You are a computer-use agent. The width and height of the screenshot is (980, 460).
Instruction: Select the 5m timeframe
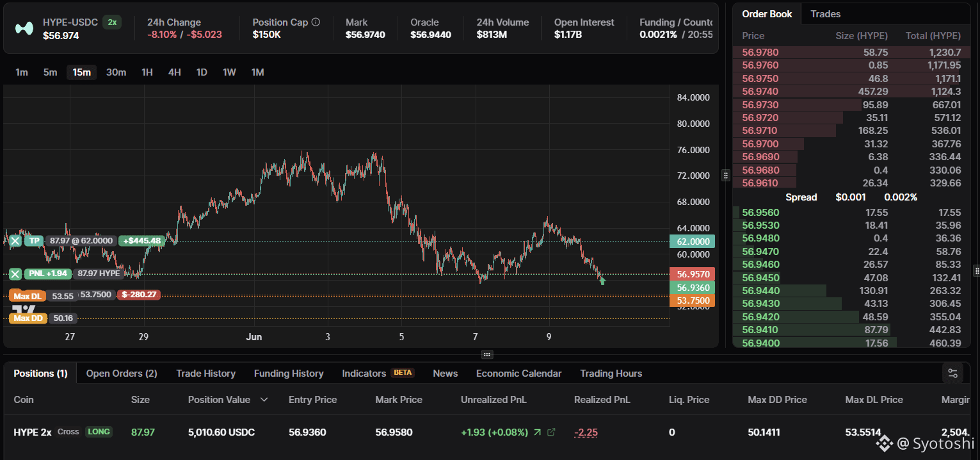click(51, 72)
